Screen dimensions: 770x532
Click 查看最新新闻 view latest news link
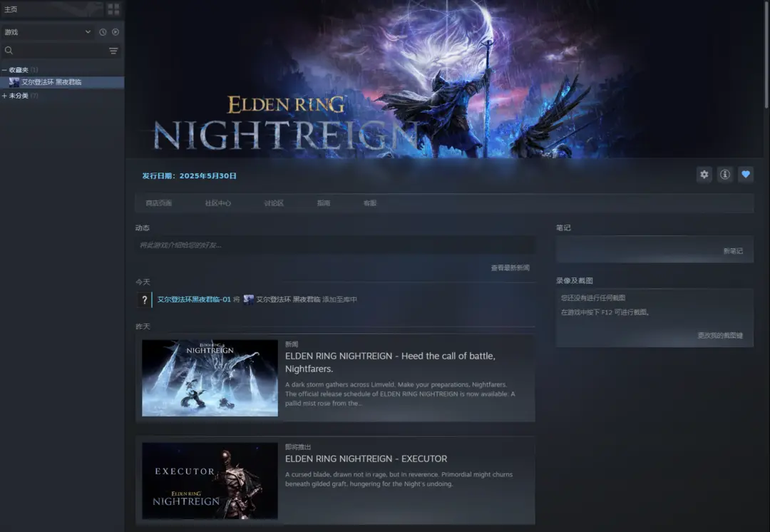tap(510, 267)
